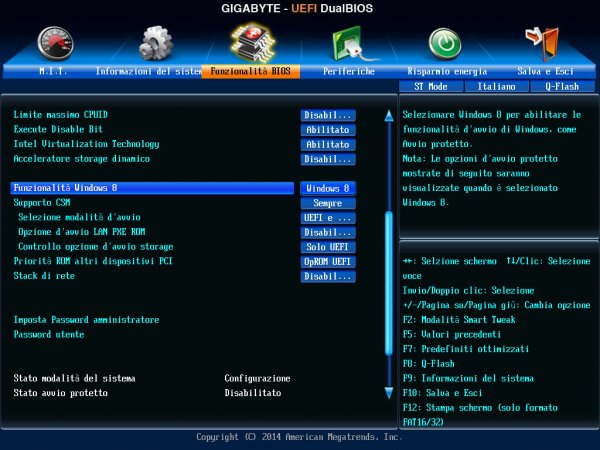
Task: Select Opzione d'avvio LAN PXE ROM label
Action: tap(82, 232)
